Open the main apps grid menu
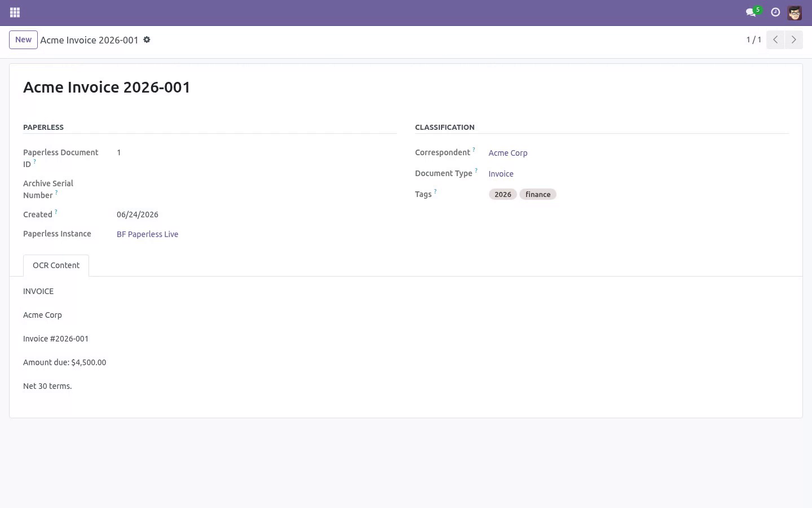Image resolution: width=812 pixels, height=508 pixels. click(x=15, y=12)
